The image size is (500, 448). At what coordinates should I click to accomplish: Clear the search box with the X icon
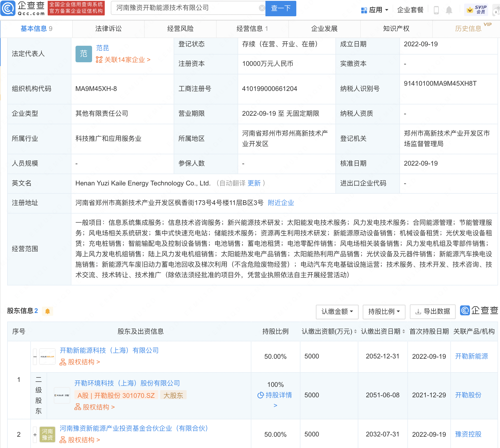[x=262, y=8]
